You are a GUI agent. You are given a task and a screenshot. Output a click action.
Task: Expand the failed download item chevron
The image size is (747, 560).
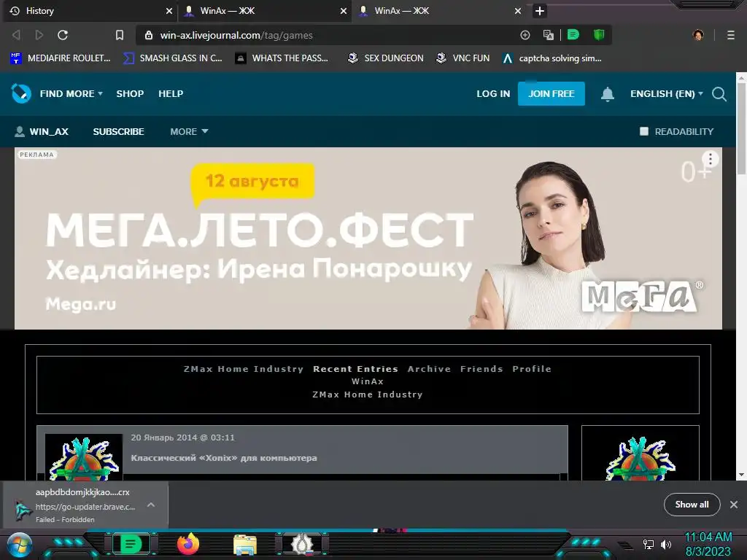tap(150, 505)
